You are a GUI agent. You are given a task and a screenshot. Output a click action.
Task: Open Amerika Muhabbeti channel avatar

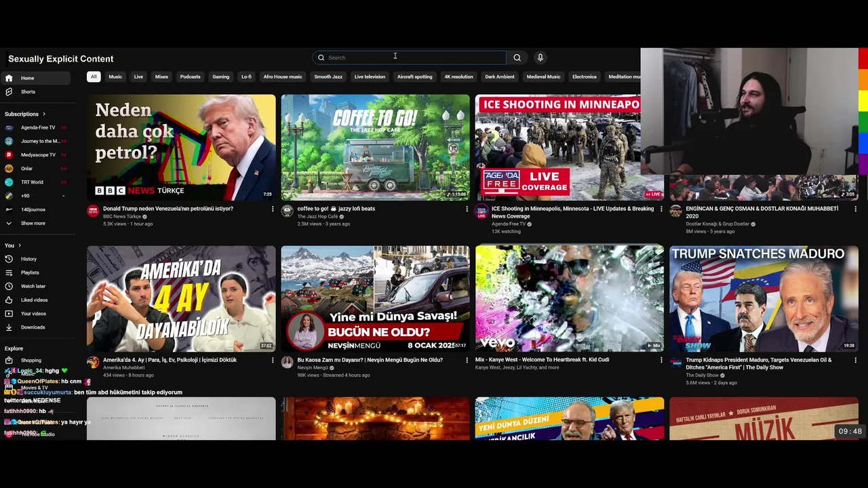click(x=93, y=362)
